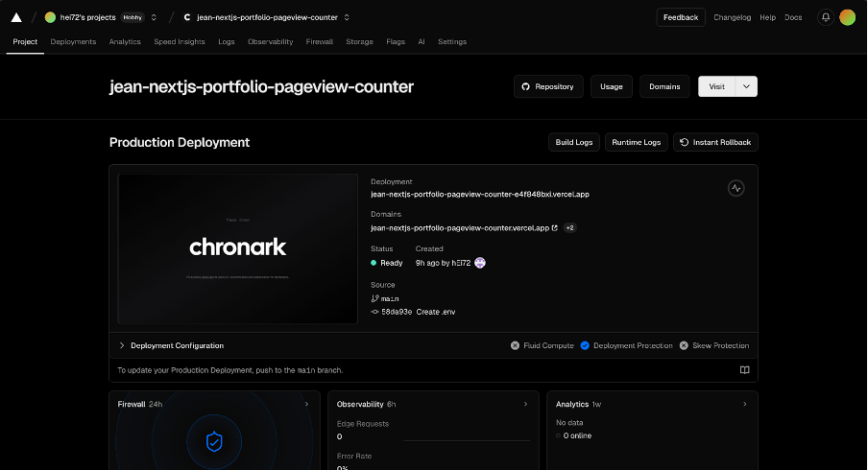Open the project switcher

347,17
